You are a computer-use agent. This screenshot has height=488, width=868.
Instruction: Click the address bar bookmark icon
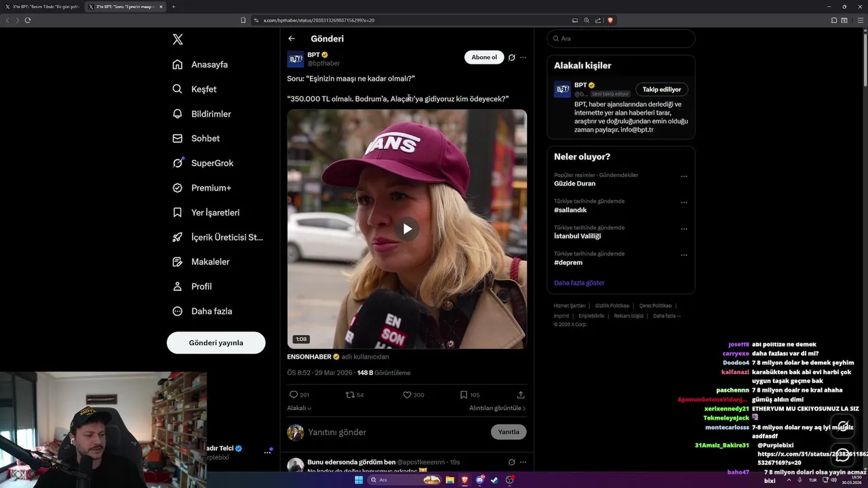(x=243, y=20)
